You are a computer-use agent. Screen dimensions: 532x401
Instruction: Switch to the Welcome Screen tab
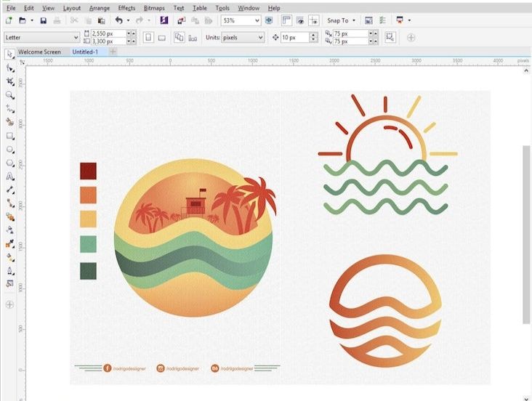point(40,52)
